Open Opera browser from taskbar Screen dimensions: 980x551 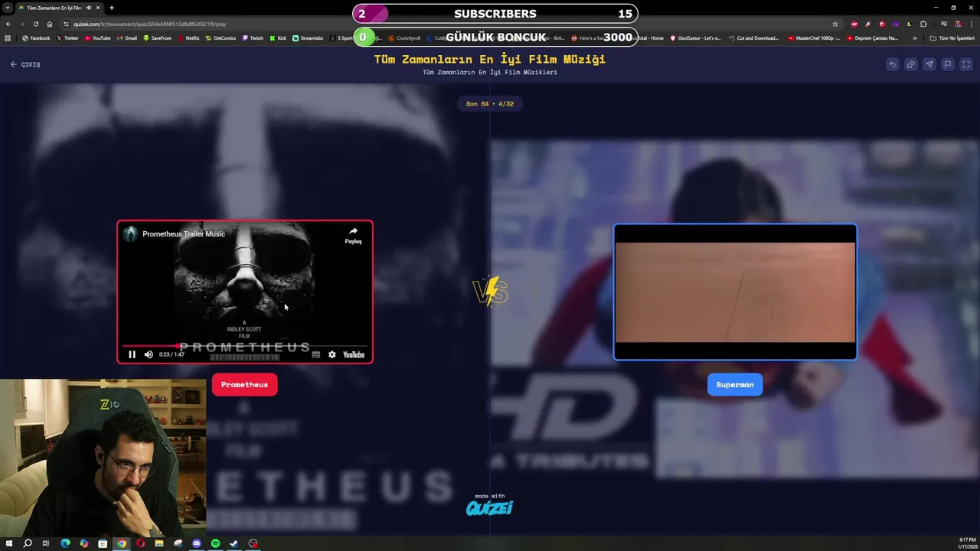coord(140,543)
